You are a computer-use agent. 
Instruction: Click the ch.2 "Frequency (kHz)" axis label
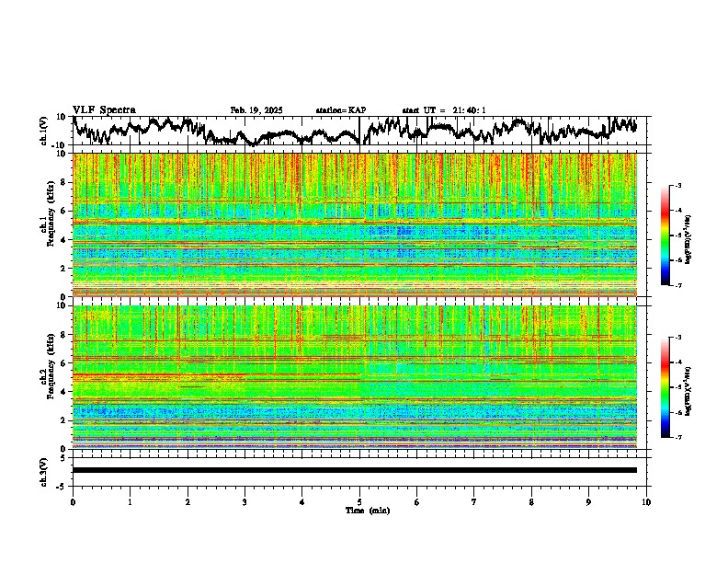[51, 366]
